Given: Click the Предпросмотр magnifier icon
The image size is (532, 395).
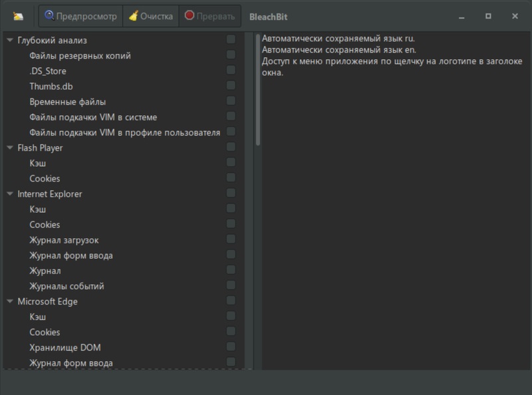Looking at the screenshot, I should (x=49, y=16).
